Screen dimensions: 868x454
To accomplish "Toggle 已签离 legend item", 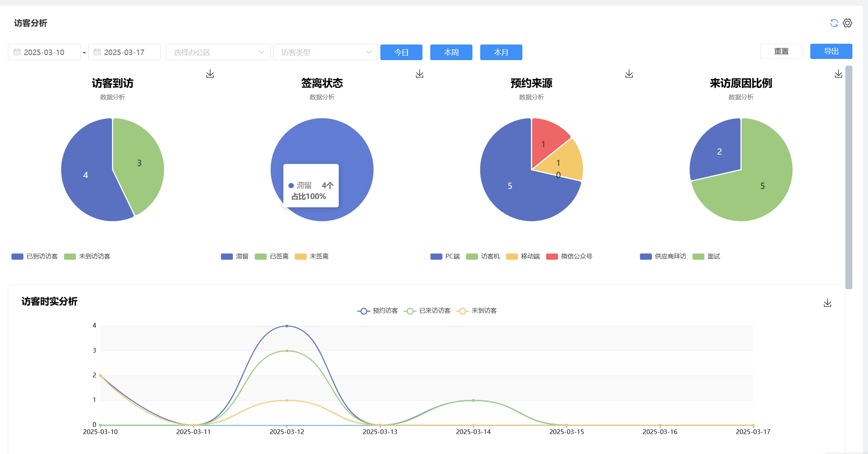I will tap(272, 256).
